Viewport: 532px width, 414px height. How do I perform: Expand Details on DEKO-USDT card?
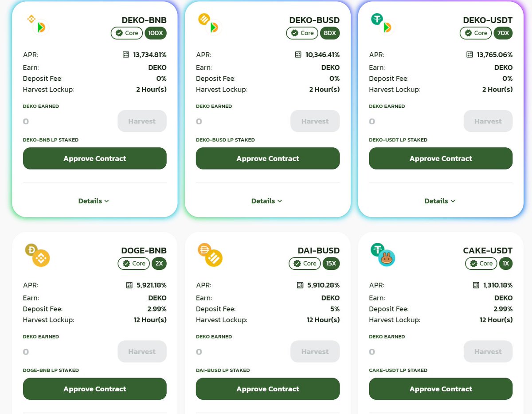coord(440,201)
